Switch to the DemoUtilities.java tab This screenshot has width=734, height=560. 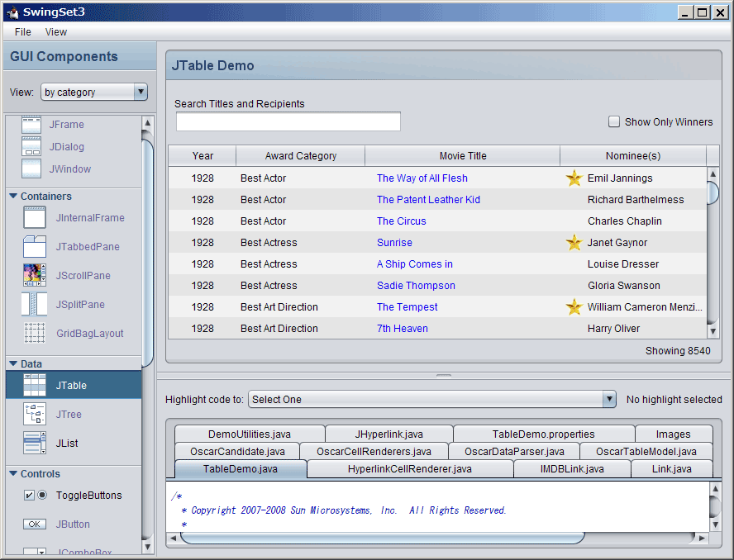click(250, 434)
